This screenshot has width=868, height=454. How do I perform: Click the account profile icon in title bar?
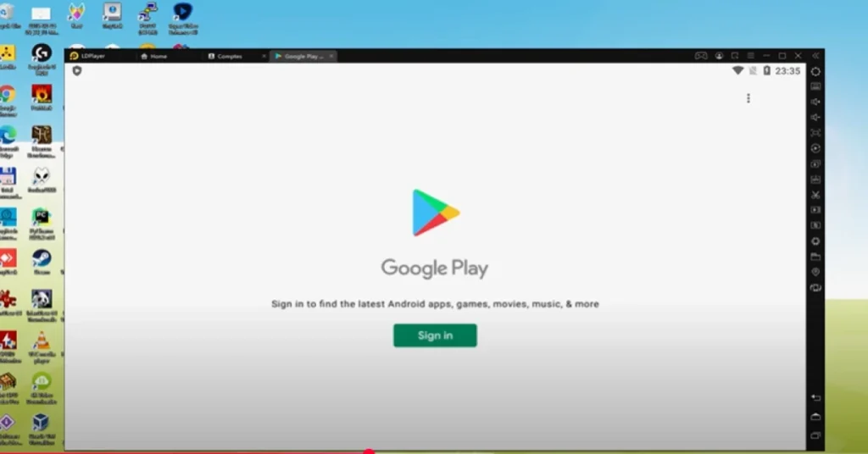coord(719,56)
